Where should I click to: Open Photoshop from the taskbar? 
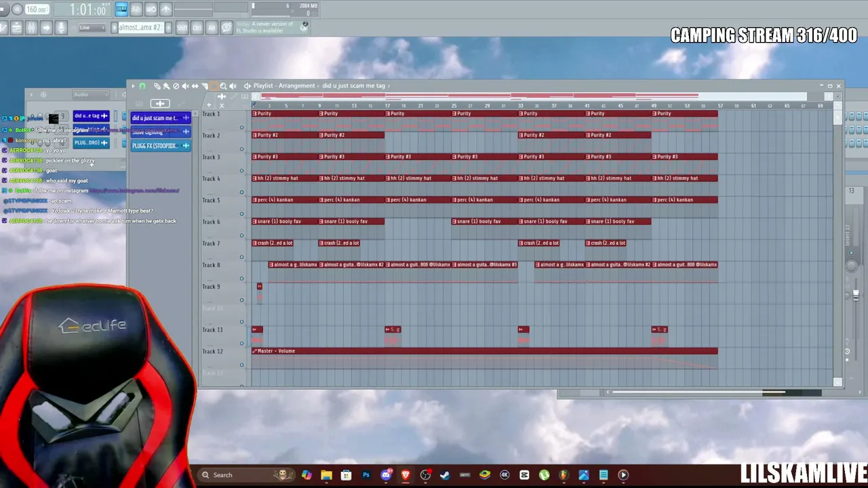click(366, 475)
